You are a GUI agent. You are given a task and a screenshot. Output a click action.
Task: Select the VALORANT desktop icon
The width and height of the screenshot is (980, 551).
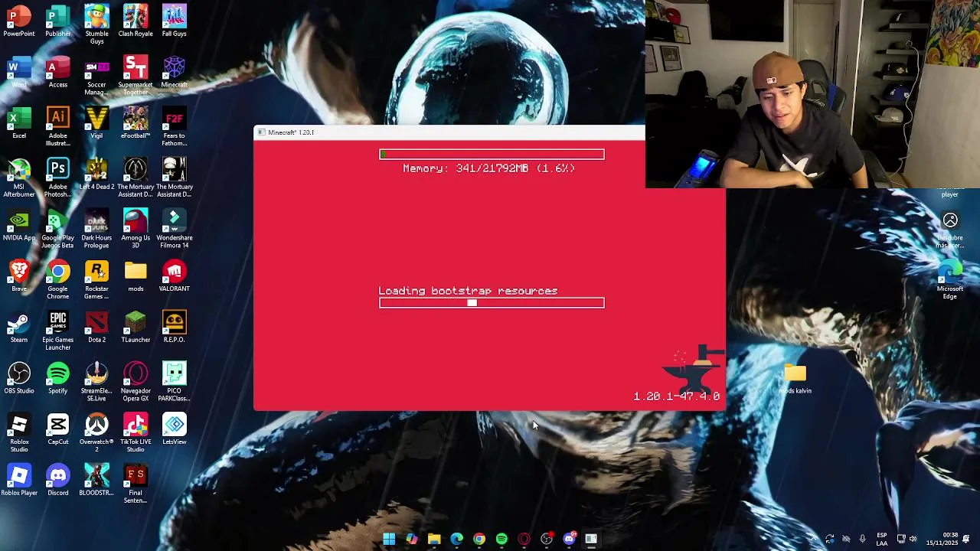click(174, 276)
